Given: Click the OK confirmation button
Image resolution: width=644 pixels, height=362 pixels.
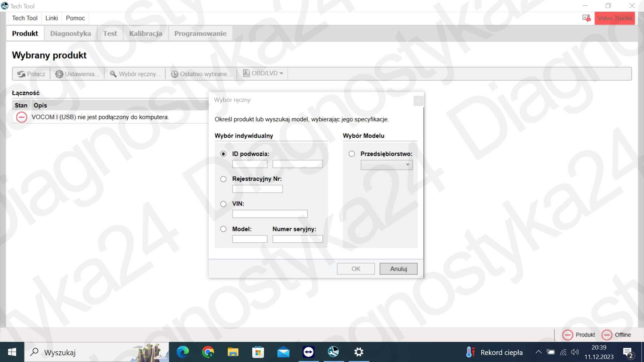Looking at the screenshot, I should 356,269.
